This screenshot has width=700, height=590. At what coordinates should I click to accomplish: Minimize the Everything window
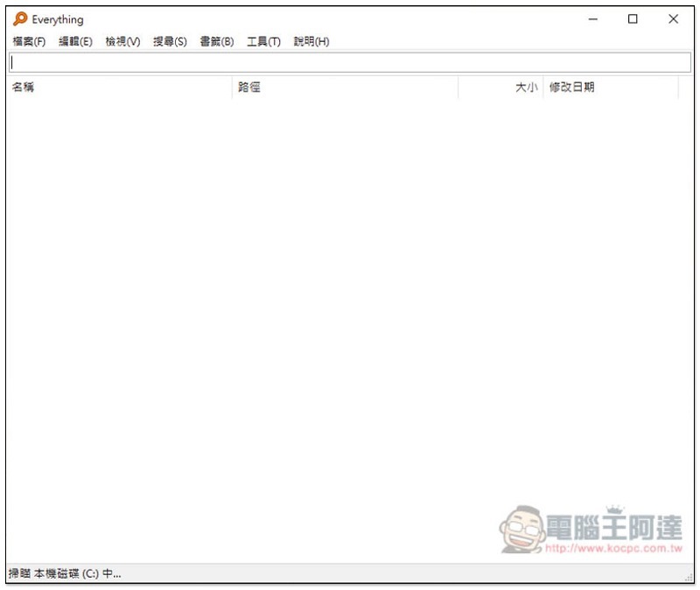593,18
